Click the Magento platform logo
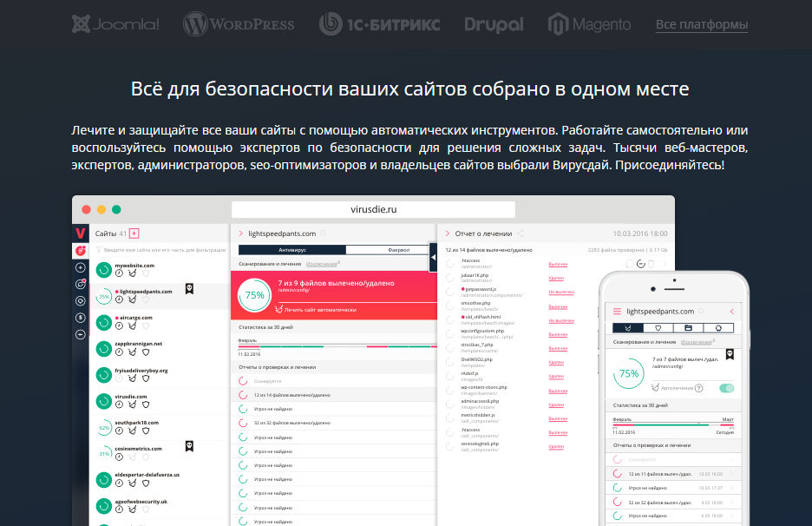812x526 pixels. tap(589, 24)
